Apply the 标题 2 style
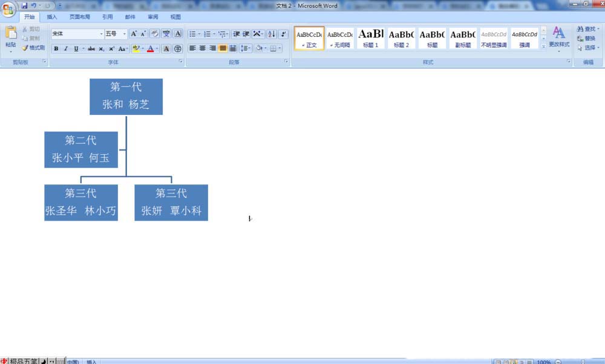 point(401,38)
